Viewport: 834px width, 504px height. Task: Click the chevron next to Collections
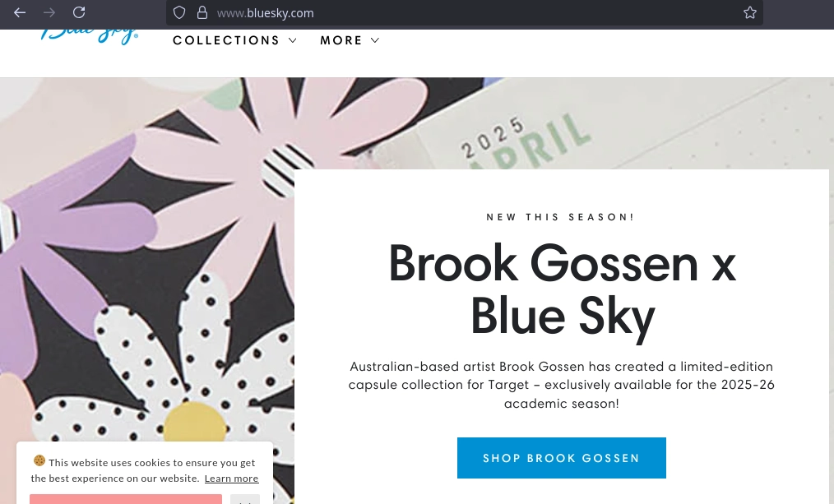(293, 40)
